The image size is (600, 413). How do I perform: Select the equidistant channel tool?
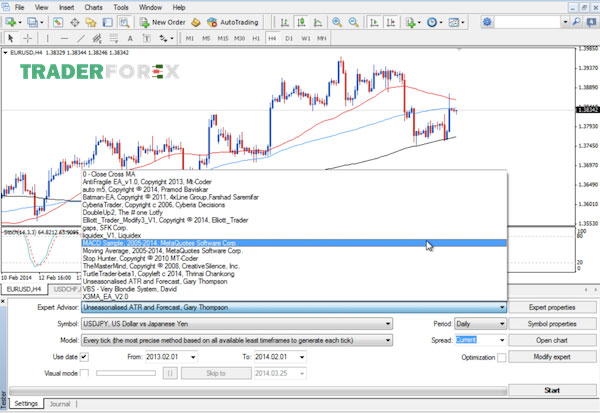(x=97, y=38)
